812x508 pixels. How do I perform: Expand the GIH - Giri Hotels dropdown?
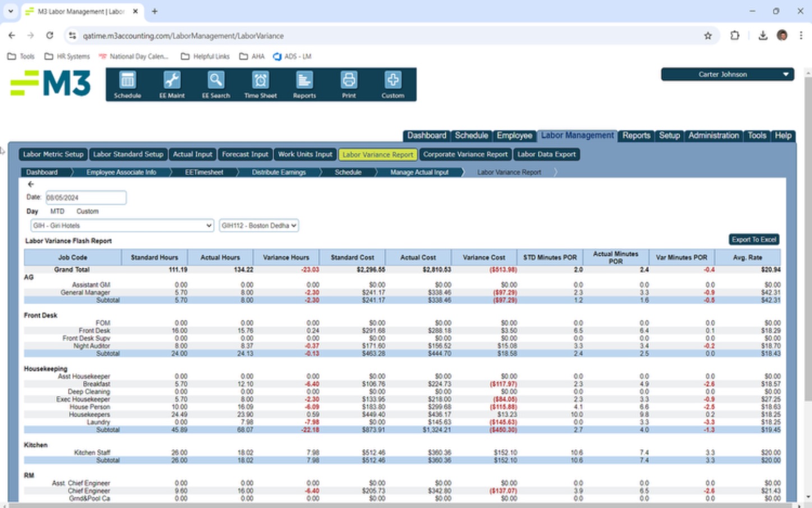[x=122, y=226]
